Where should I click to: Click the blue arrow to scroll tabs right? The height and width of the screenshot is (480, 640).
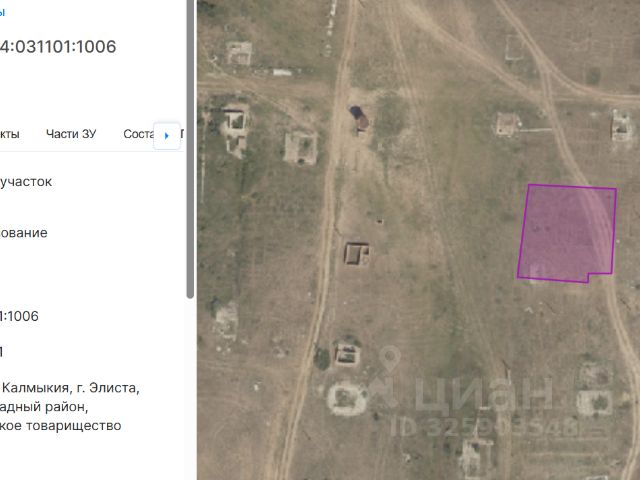tap(167, 136)
